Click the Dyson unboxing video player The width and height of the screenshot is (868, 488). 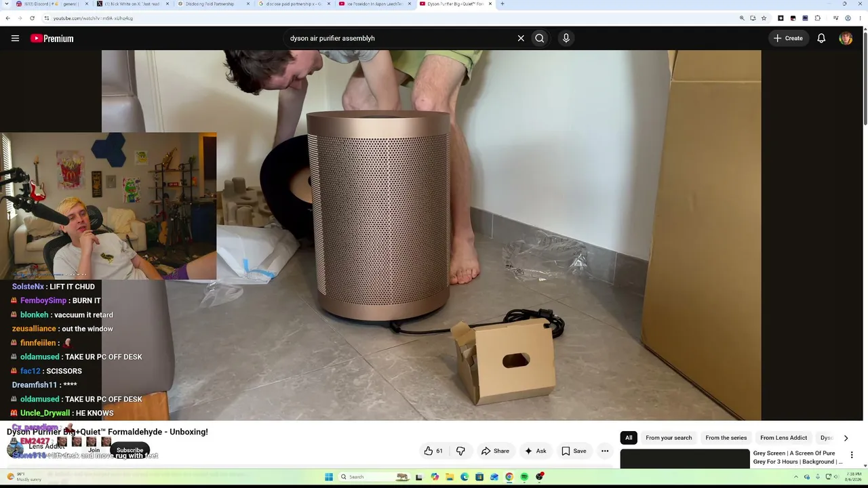click(x=431, y=235)
